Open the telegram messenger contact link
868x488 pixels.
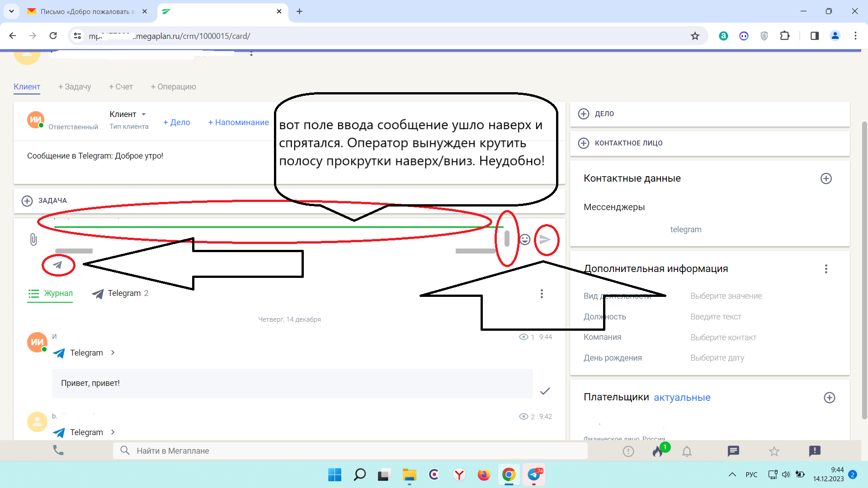click(686, 230)
